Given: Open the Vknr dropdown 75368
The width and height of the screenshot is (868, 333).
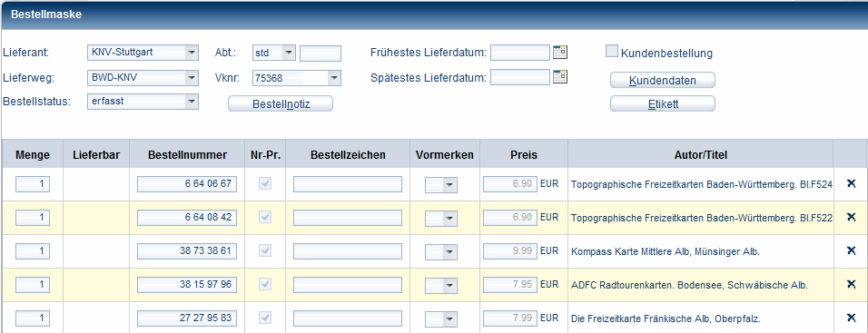Looking at the screenshot, I should 334,78.
